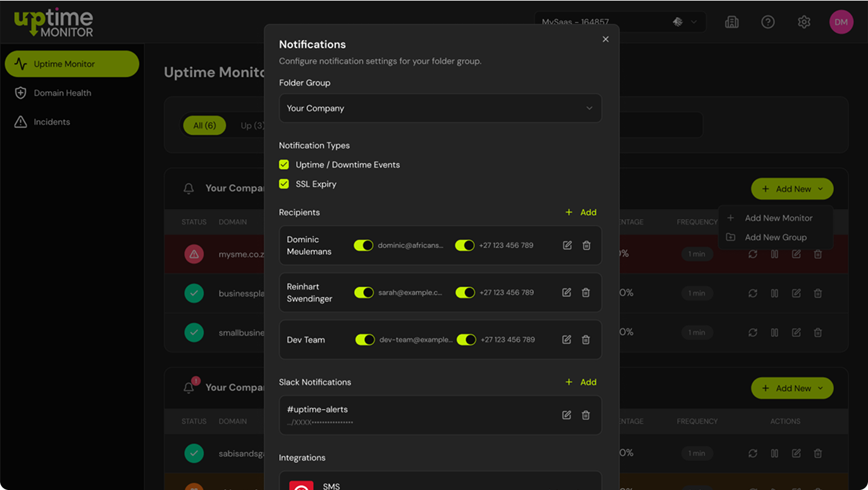Screen dimensions: 868x490
Task: Delete the Dev Team recipient
Action: [586, 339]
